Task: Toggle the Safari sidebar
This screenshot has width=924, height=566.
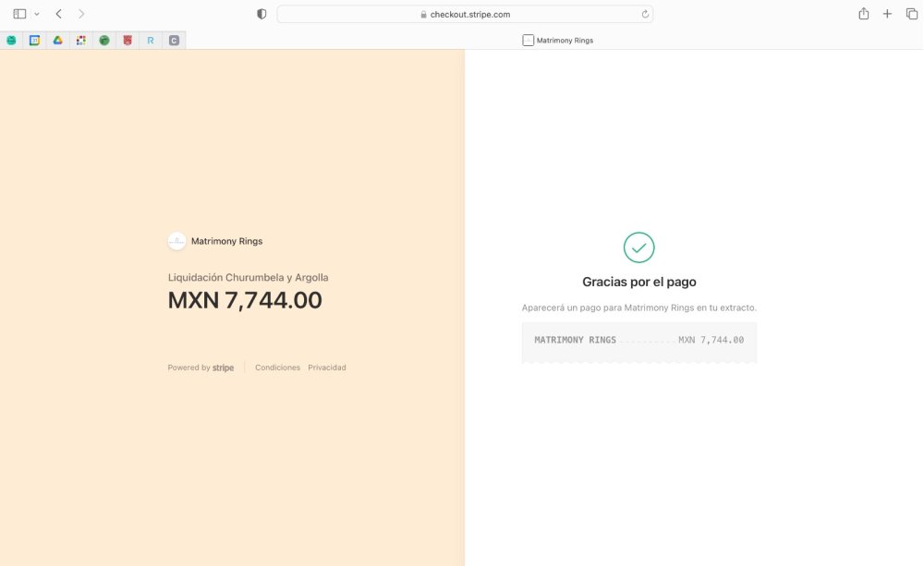Action: click(x=19, y=14)
